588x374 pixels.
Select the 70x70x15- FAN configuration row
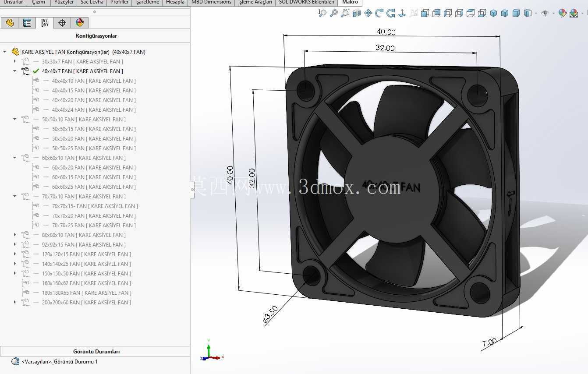pyautogui.click(x=95, y=206)
